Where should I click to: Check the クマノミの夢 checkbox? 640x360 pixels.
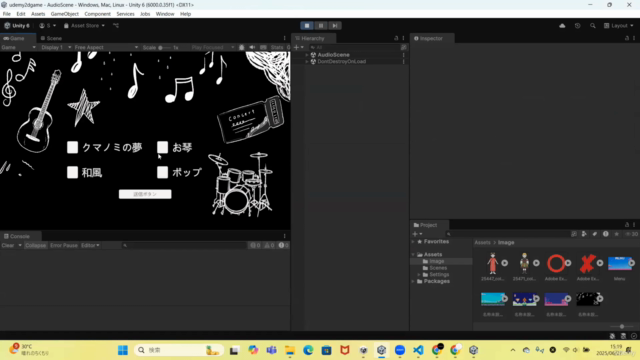(72, 147)
